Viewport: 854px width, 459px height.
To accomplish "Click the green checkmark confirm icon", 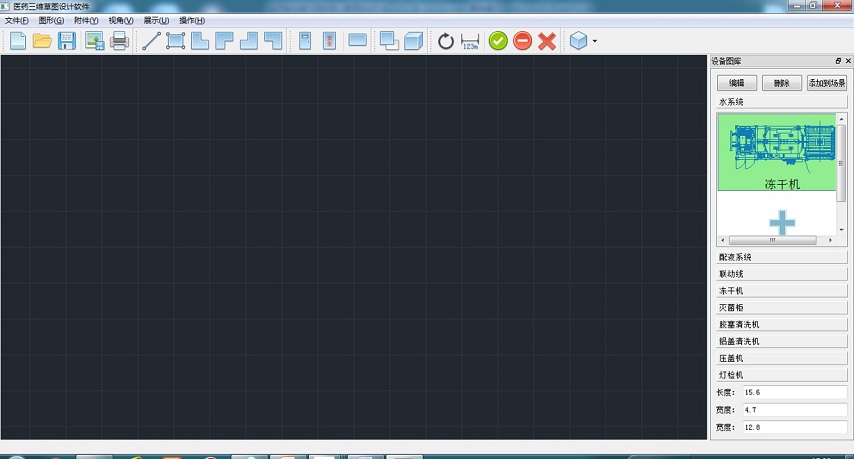I will 498,41.
